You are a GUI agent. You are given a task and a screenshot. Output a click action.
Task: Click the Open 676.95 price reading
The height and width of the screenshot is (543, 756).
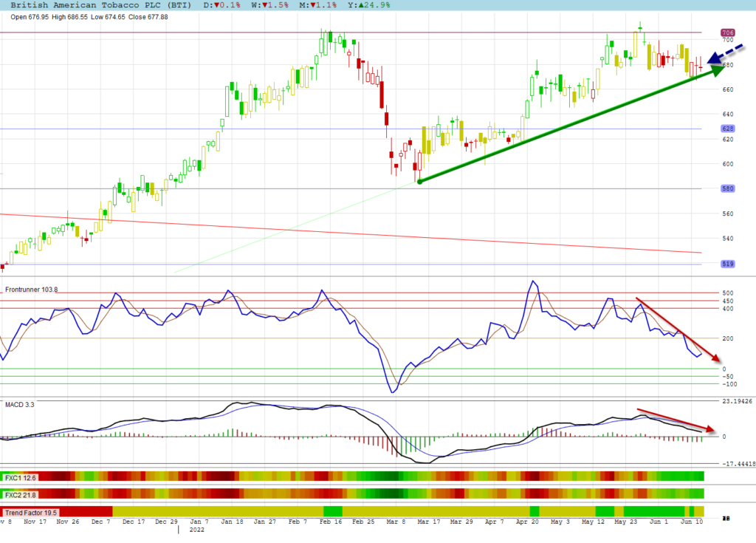[x=30, y=17]
